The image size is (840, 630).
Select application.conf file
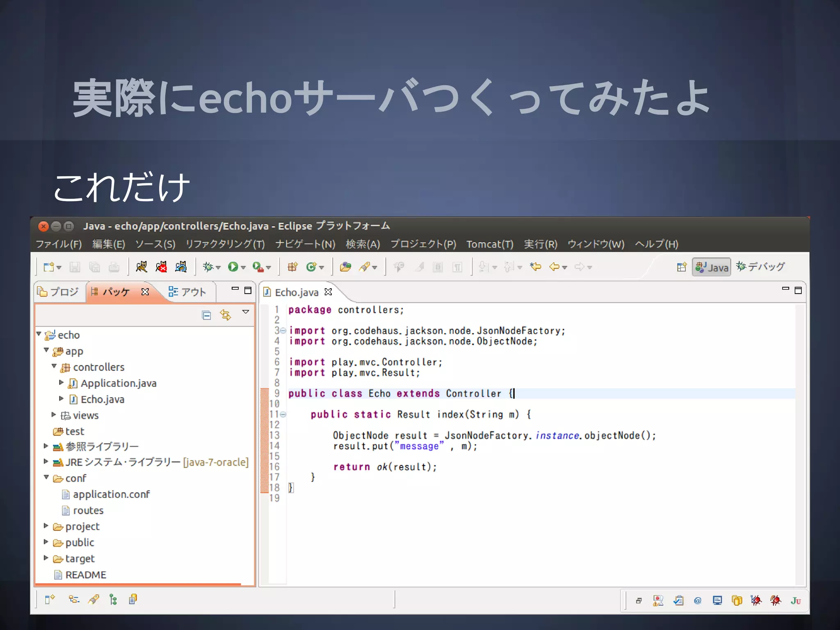106,494
